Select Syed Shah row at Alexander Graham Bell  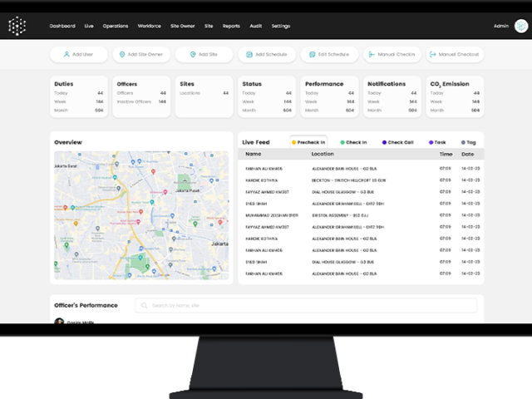pos(361,204)
